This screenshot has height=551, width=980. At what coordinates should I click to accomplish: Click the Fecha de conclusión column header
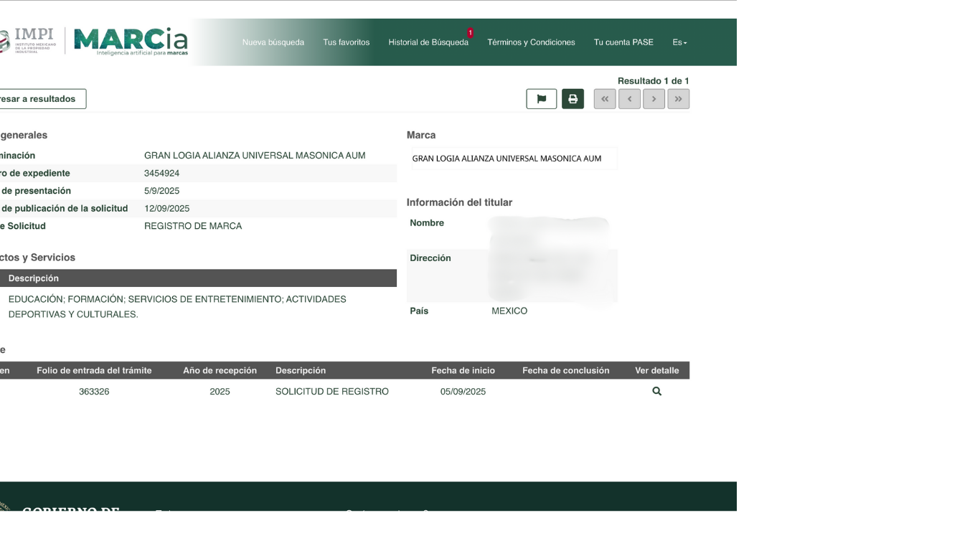pos(566,370)
